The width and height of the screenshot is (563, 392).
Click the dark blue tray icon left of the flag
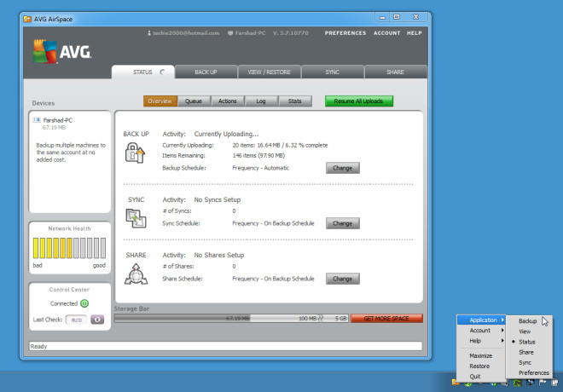530,383
